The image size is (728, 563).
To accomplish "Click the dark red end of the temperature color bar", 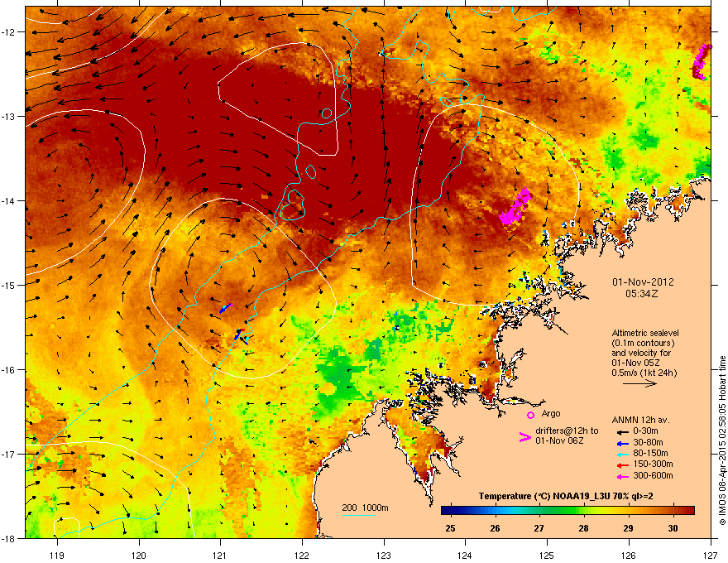I will tap(689, 510).
